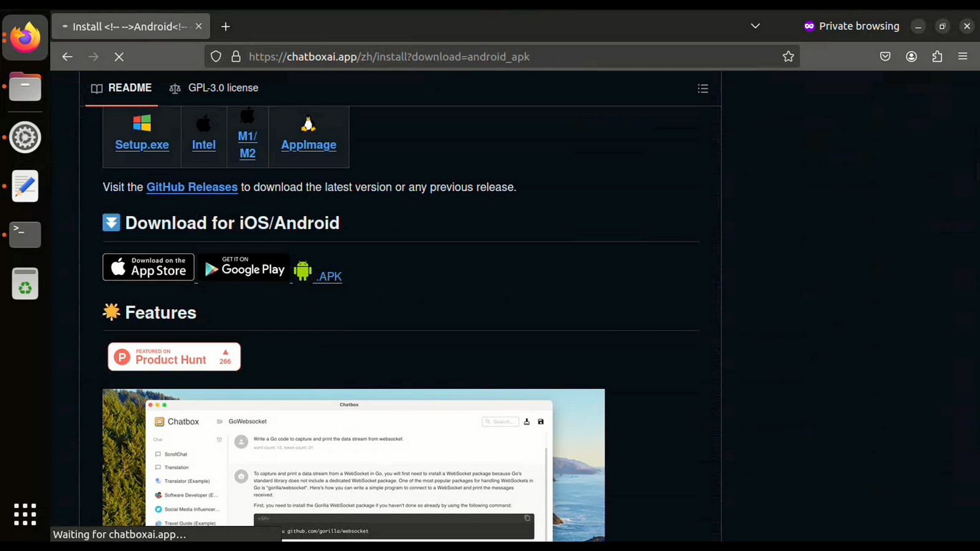Click the bookmark star icon
This screenshot has width=980, height=551.
(788, 56)
